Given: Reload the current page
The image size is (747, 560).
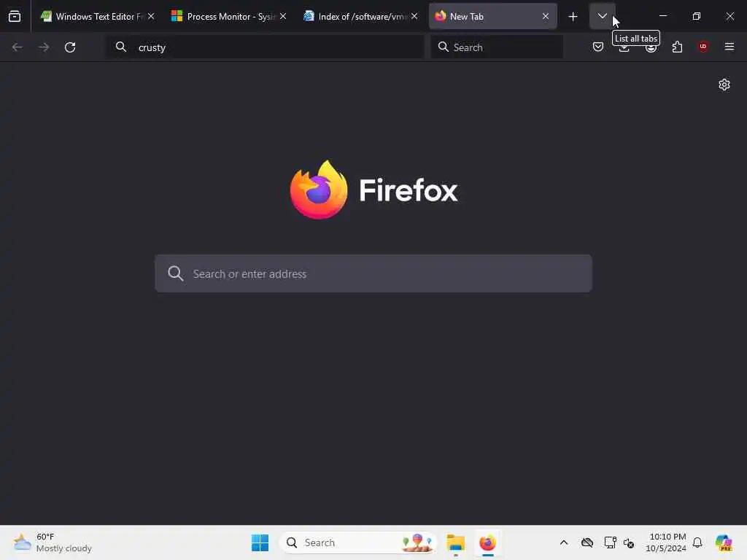Looking at the screenshot, I should click(70, 47).
